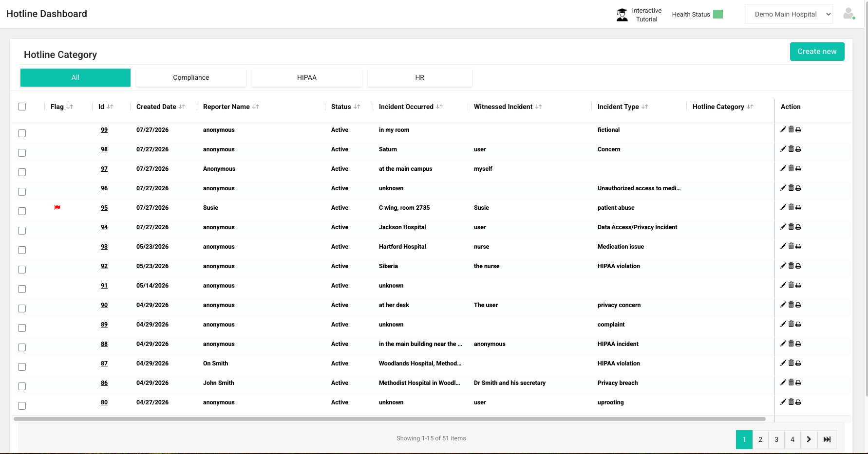Image resolution: width=868 pixels, height=454 pixels.
Task: Sort by Hotline Category column
Action: pos(750,107)
